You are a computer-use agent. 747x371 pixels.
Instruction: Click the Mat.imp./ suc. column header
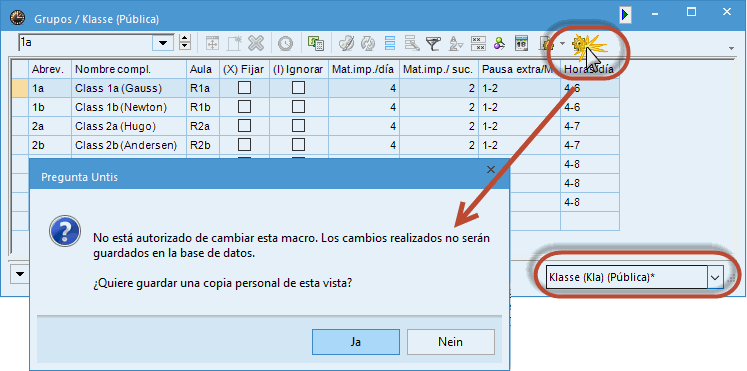pyautogui.click(x=439, y=69)
